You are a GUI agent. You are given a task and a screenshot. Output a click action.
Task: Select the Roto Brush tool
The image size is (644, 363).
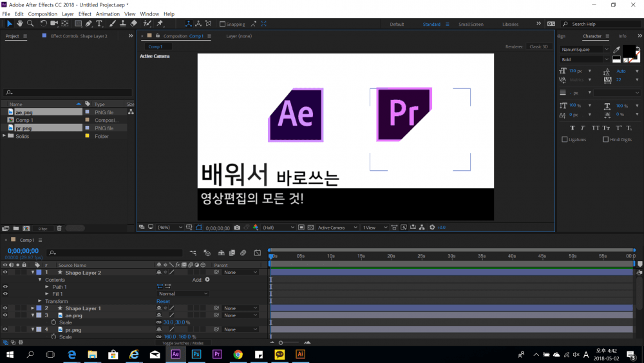[147, 24]
